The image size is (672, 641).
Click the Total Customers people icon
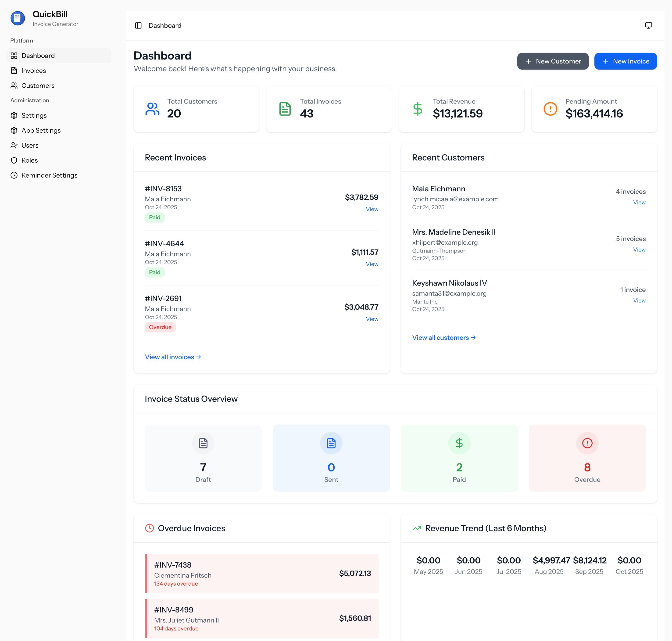pyautogui.click(x=152, y=109)
